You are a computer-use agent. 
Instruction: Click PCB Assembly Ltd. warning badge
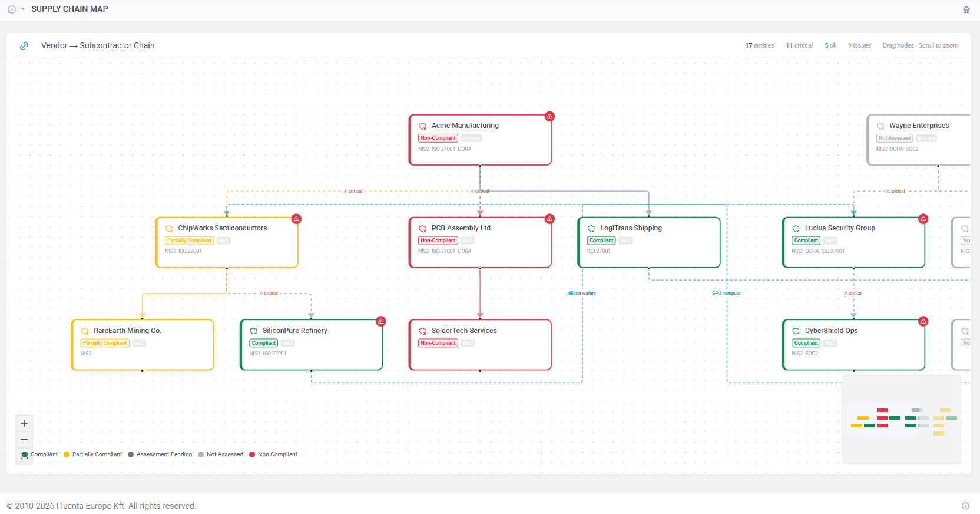click(x=549, y=219)
